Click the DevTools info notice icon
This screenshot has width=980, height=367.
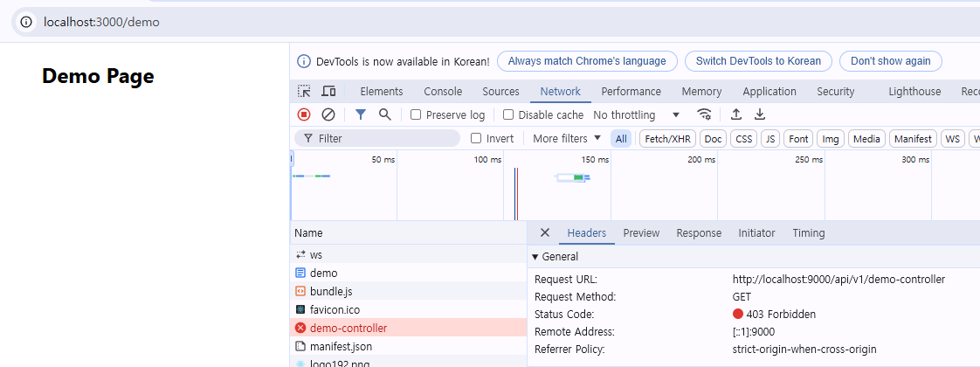click(x=304, y=61)
